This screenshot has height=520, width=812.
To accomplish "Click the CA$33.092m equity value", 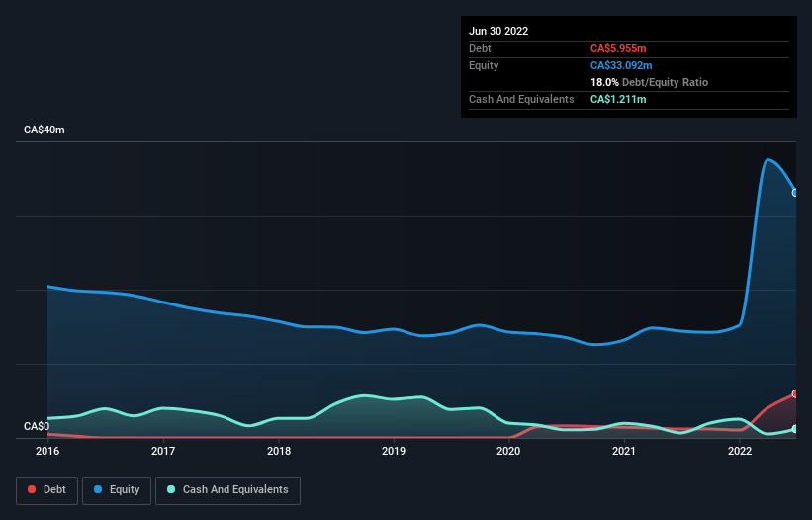I will coord(621,65).
